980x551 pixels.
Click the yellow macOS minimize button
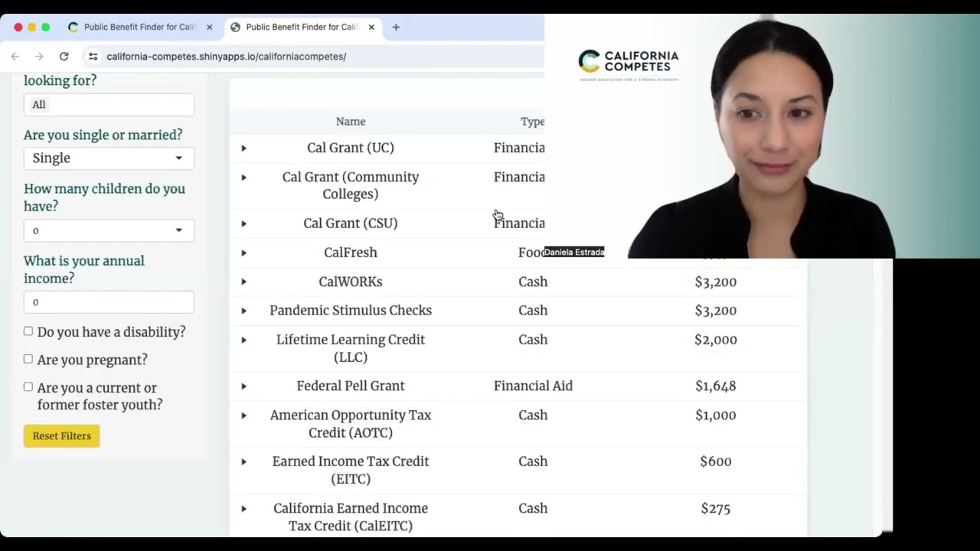[31, 27]
